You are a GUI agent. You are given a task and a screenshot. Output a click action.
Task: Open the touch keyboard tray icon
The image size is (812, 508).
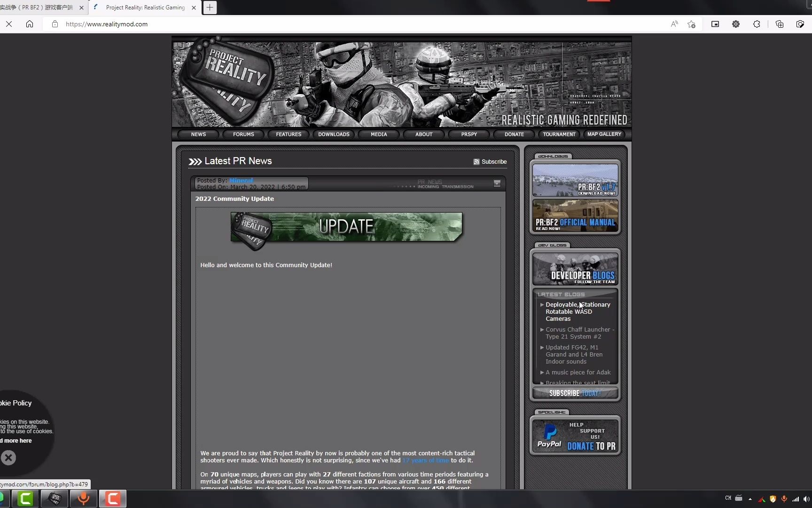pos(739,498)
